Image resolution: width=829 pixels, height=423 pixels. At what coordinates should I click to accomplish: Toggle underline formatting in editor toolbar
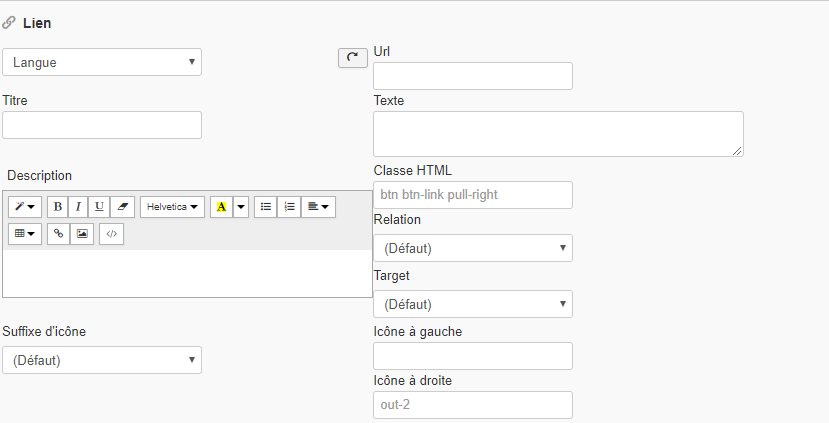tap(99, 207)
